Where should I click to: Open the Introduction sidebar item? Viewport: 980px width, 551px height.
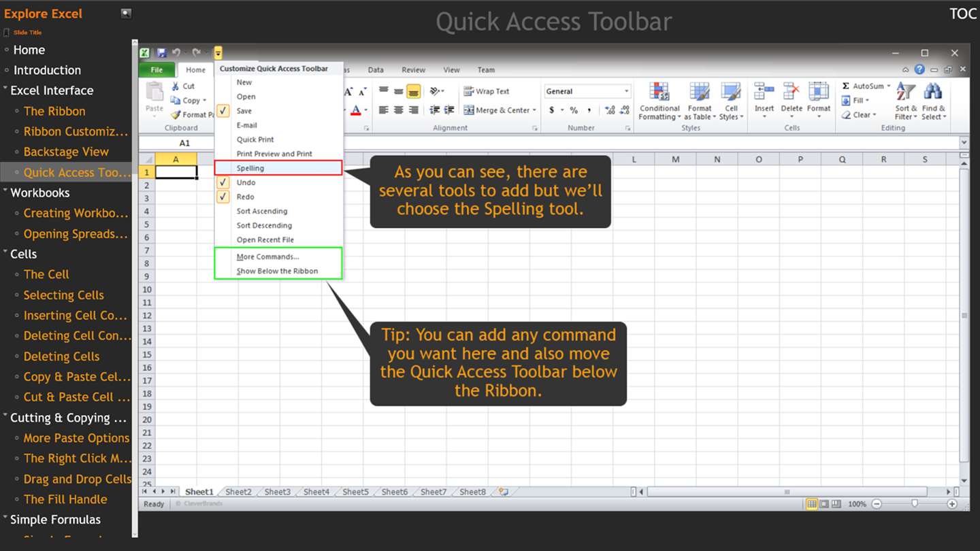(47, 70)
